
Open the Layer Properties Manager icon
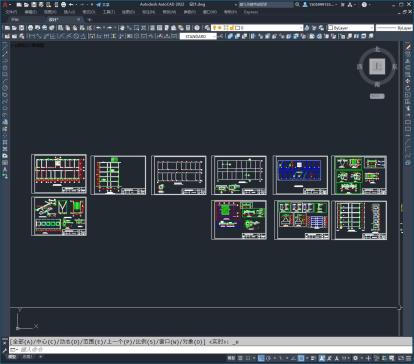click(x=207, y=28)
